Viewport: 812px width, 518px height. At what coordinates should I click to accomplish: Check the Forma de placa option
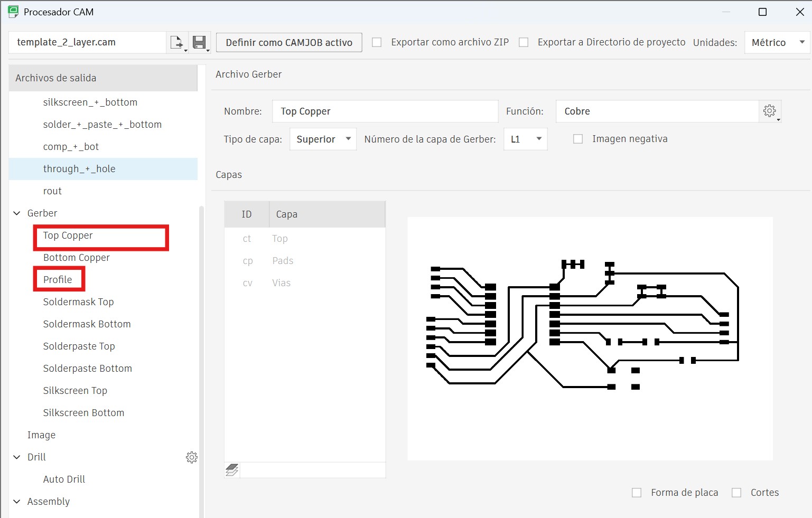637,493
